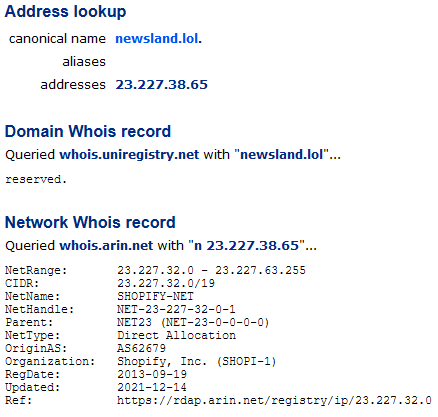This screenshot has width=438, height=417.
Task: Click the NetType value Direct Allocation
Action: (x=176, y=335)
